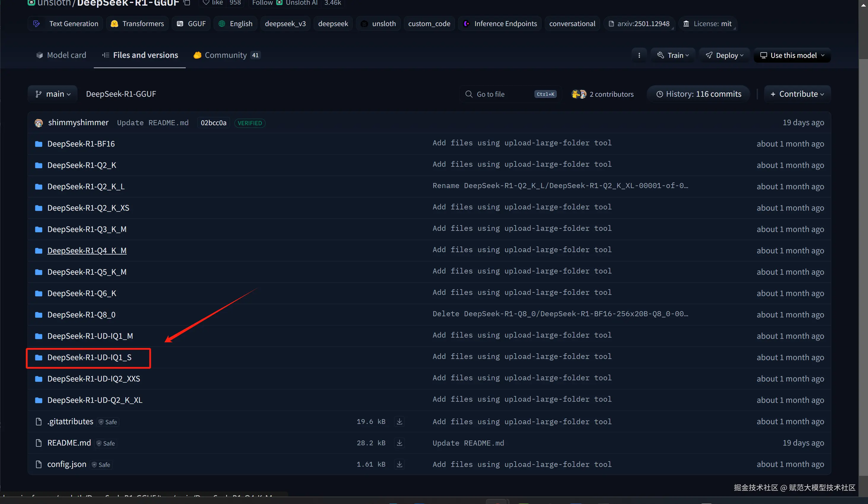Open the Train dropdown menu

(673, 55)
